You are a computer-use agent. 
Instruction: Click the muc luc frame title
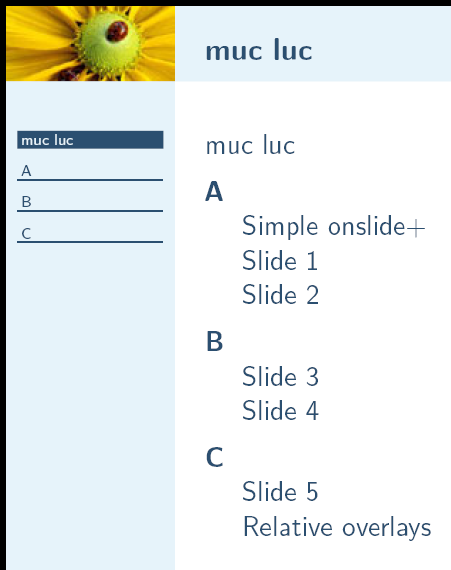(x=259, y=50)
